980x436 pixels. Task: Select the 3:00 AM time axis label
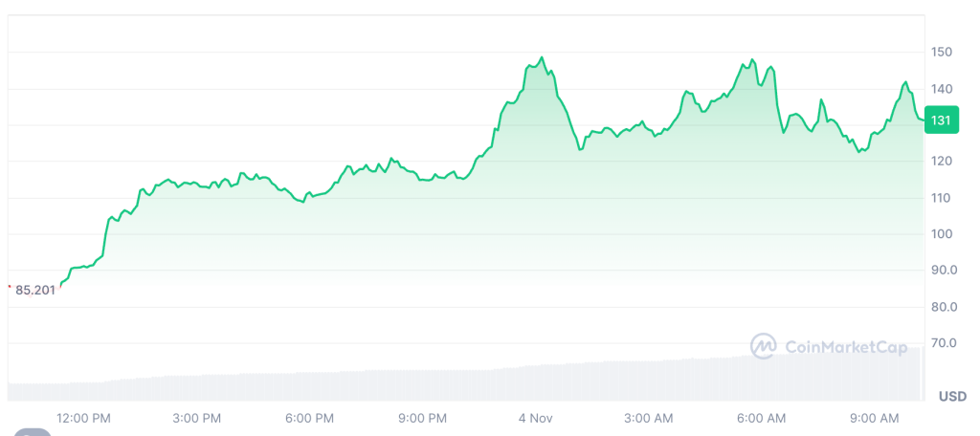click(649, 419)
